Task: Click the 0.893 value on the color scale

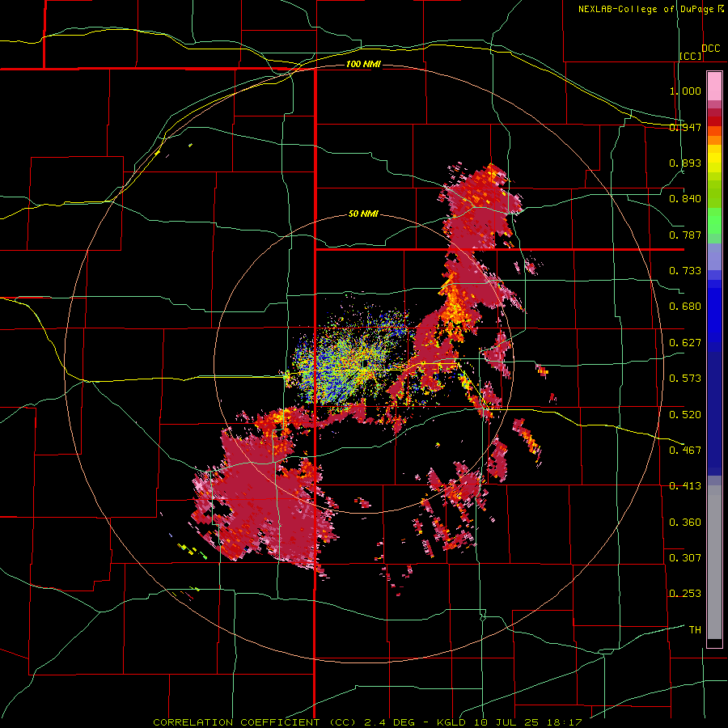Action: 685,163
